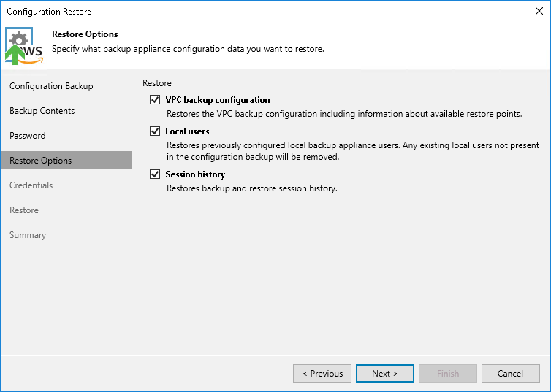This screenshot has height=392, width=551.
Task: Disable the Session history checkbox
Action: [154, 174]
